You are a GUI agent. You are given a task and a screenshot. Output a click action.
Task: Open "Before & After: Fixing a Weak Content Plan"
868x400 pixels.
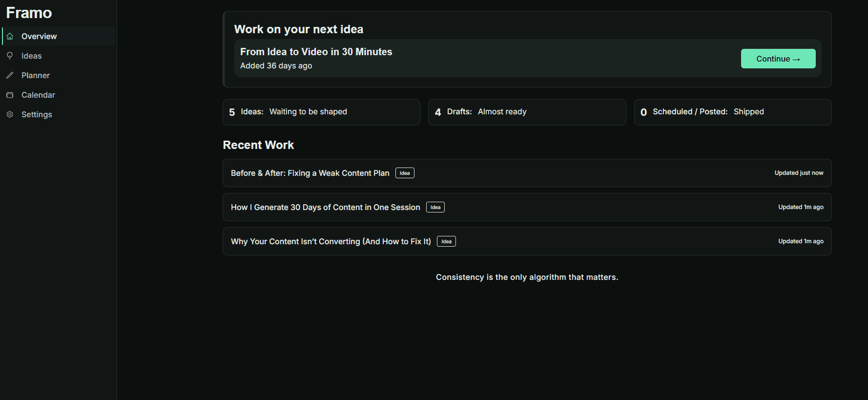tap(310, 173)
